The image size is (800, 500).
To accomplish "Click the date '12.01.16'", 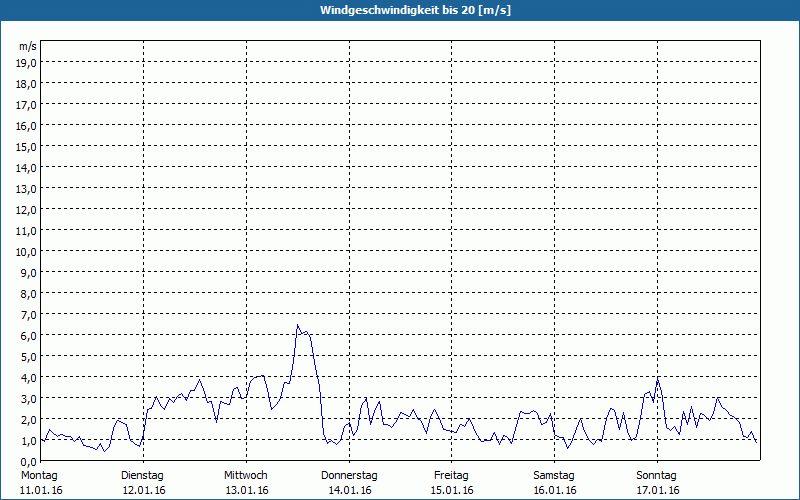I will click(x=144, y=491).
